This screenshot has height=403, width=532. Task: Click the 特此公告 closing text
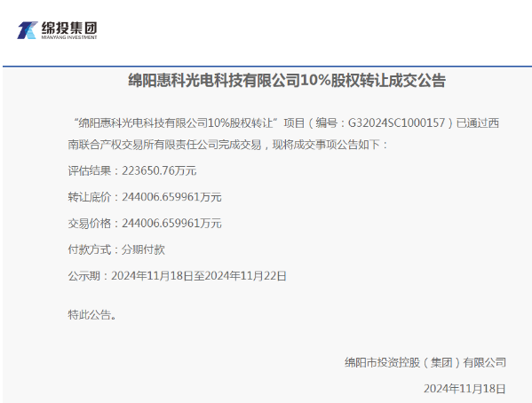click(x=92, y=315)
